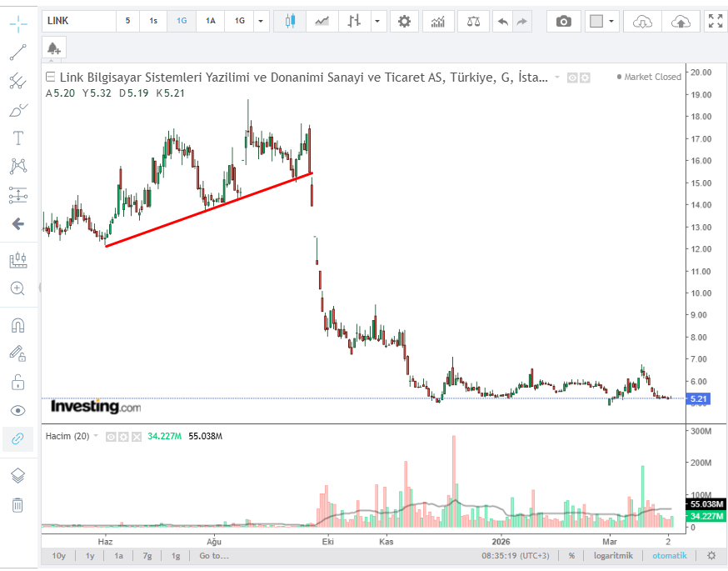Select the text annotation tool

click(x=18, y=138)
